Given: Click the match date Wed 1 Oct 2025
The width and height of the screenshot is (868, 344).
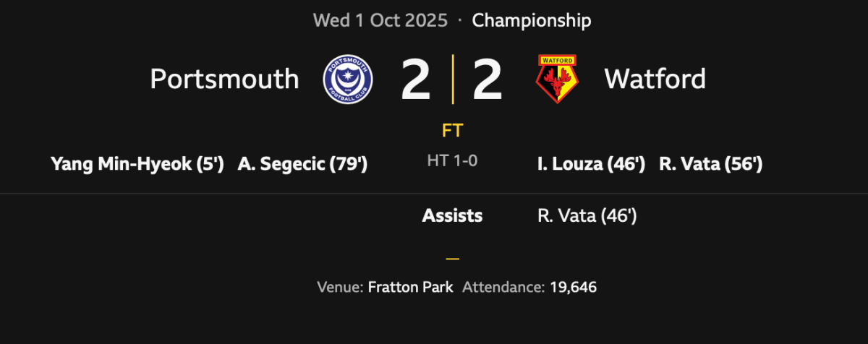Looking at the screenshot, I should click(x=380, y=20).
